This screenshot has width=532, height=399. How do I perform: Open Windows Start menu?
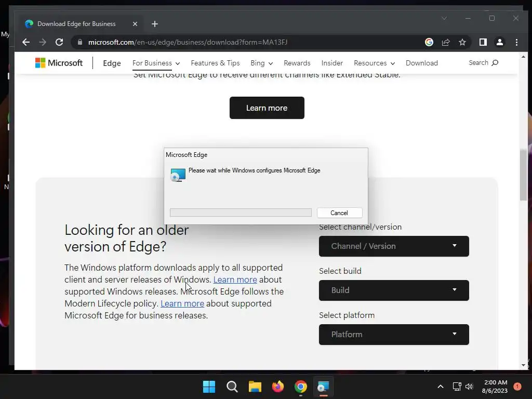tap(209, 387)
